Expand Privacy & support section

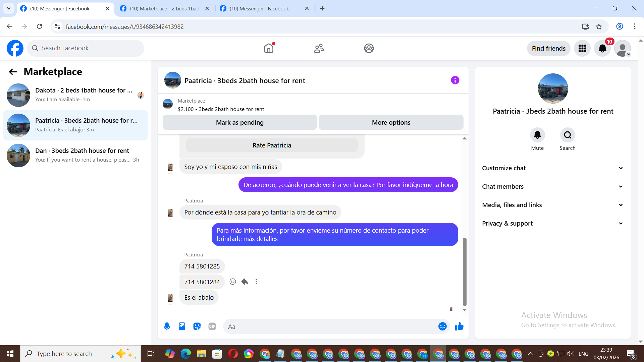pyautogui.click(x=553, y=223)
